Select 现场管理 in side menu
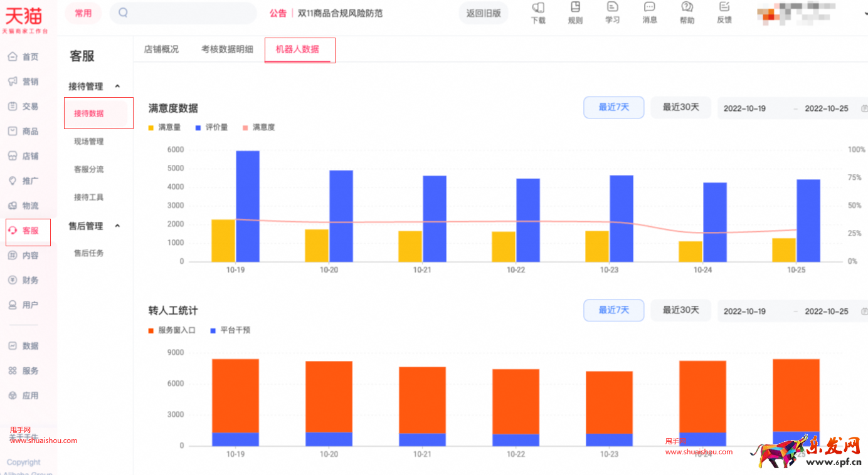 pos(89,142)
